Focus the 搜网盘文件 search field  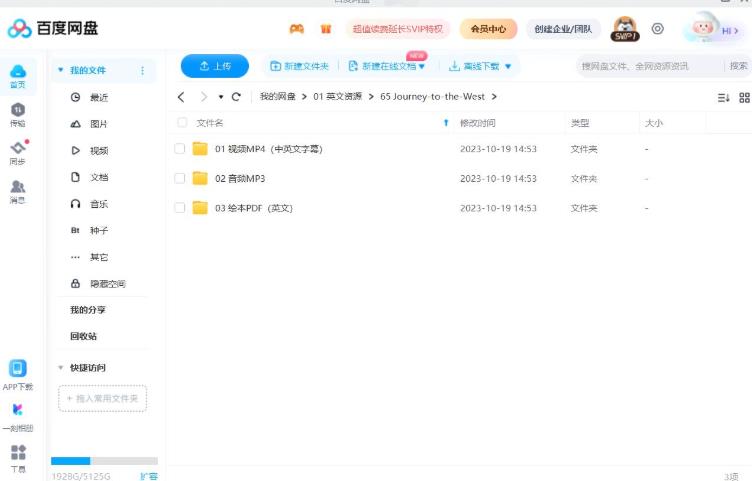click(650, 66)
